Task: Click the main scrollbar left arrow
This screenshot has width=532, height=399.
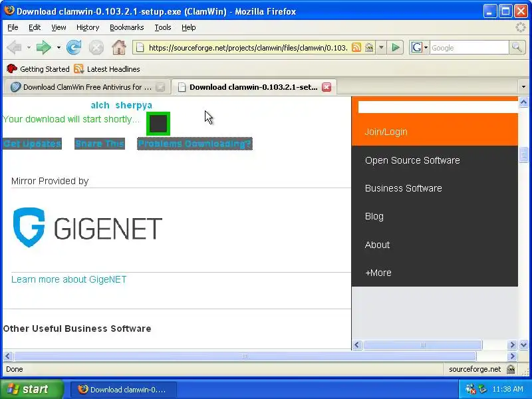Action: coord(8,356)
